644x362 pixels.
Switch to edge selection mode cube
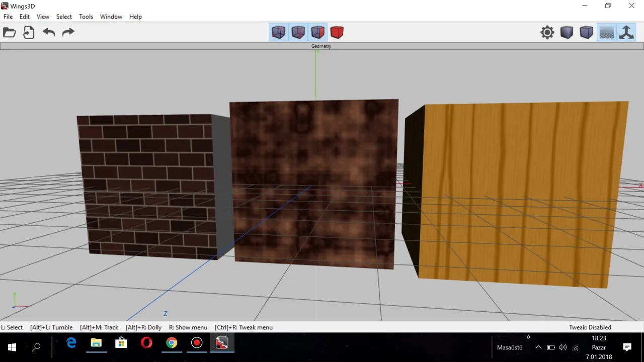point(298,33)
